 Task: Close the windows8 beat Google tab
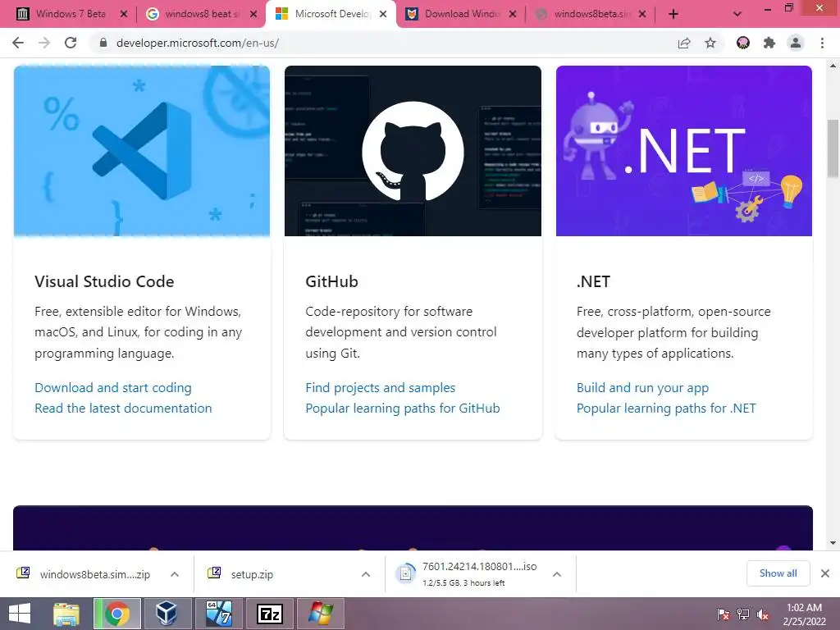pos(253,14)
